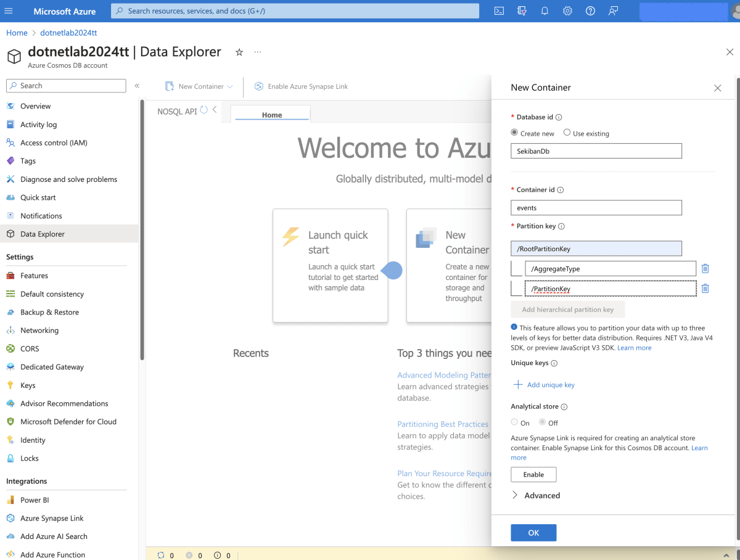Click Add unique key
The width and height of the screenshot is (740, 560).
coord(544,385)
